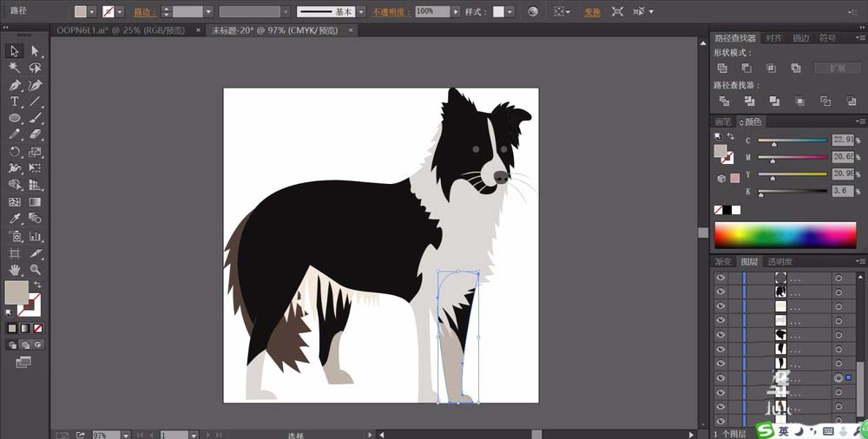The height and width of the screenshot is (439, 868).
Task: Select the Magic Wand tool
Action: (15, 68)
